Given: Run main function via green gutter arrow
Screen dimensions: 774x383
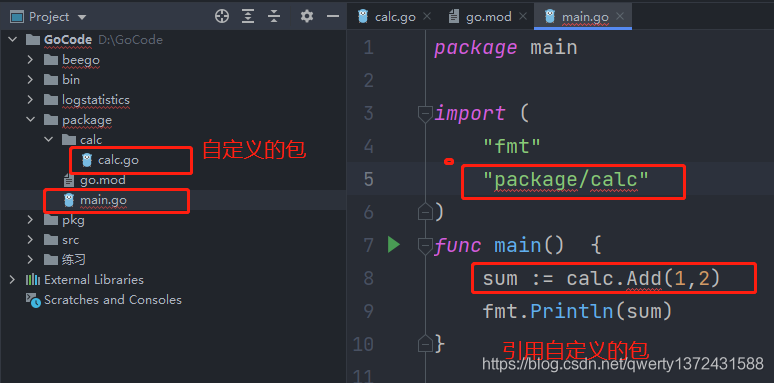Looking at the screenshot, I should coord(393,245).
